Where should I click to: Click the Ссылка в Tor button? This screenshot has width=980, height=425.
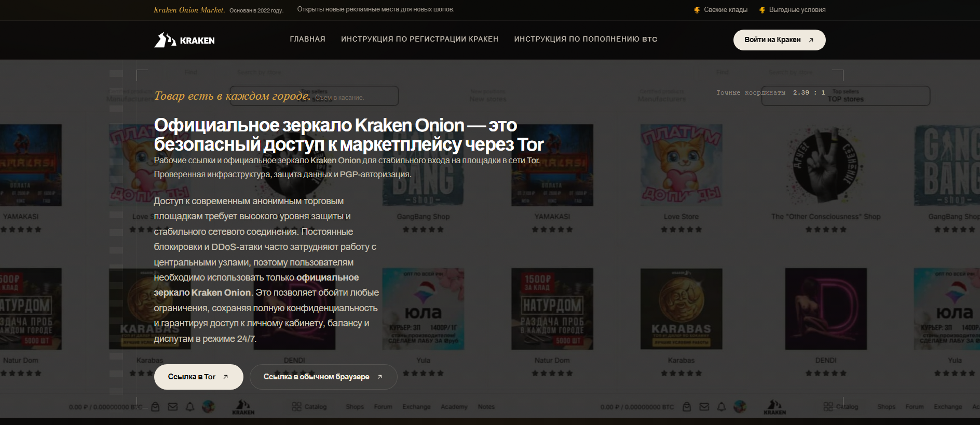(x=198, y=377)
